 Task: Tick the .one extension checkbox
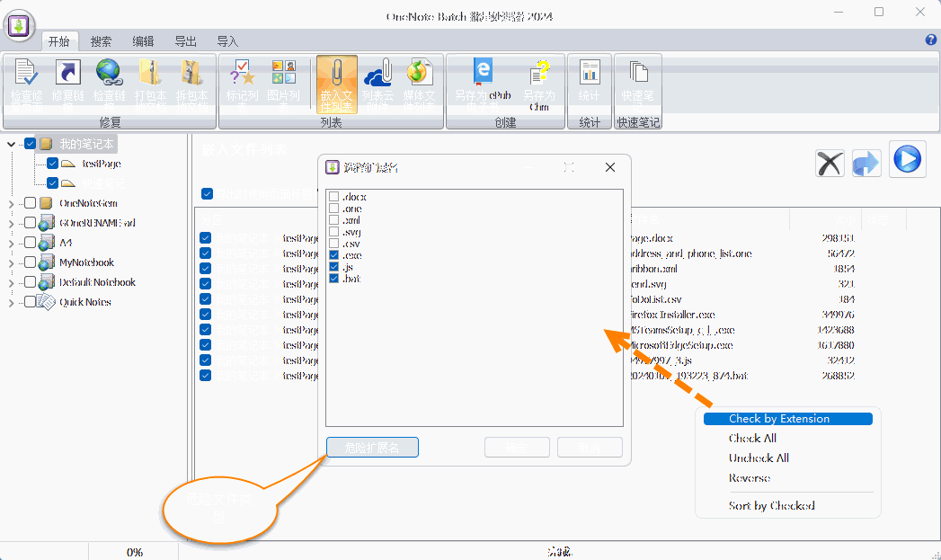coord(334,209)
